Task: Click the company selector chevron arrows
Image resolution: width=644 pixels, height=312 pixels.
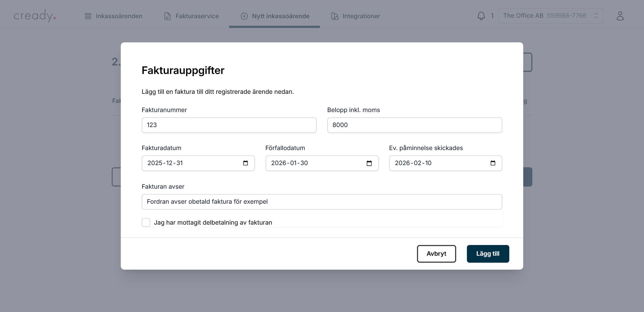Action: pyautogui.click(x=596, y=16)
